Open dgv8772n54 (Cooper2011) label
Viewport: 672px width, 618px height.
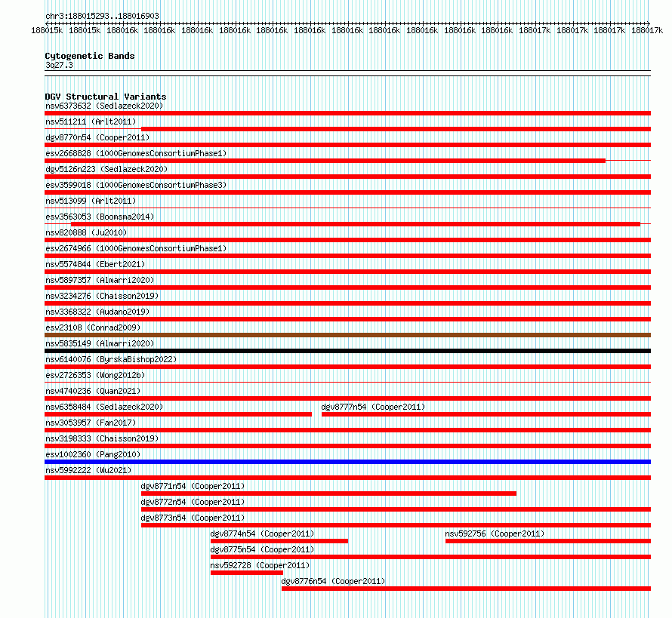[193, 502]
